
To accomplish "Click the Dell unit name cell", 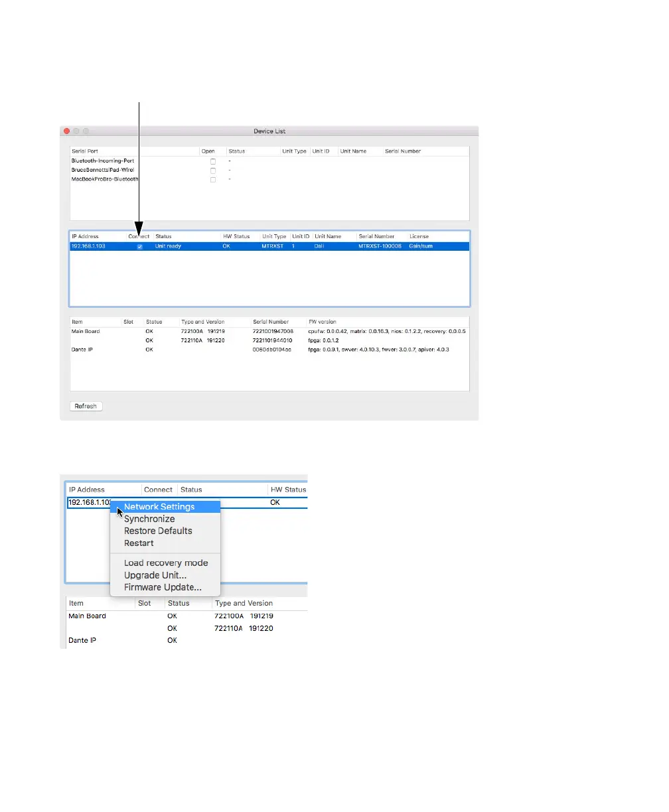I will [320, 246].
